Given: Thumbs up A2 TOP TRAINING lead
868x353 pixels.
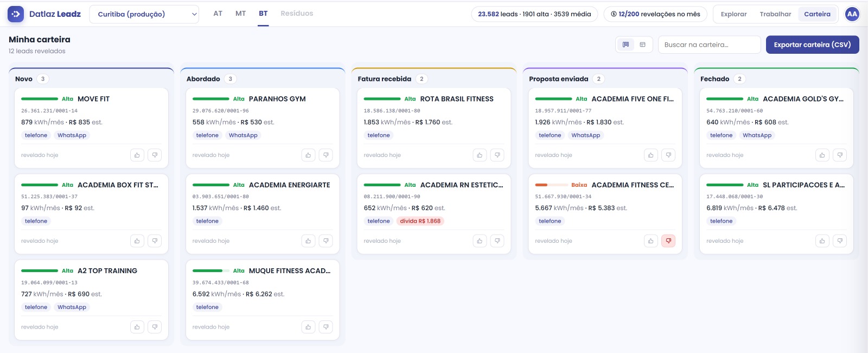Looking at the screenshot, I should pos(137,327).
